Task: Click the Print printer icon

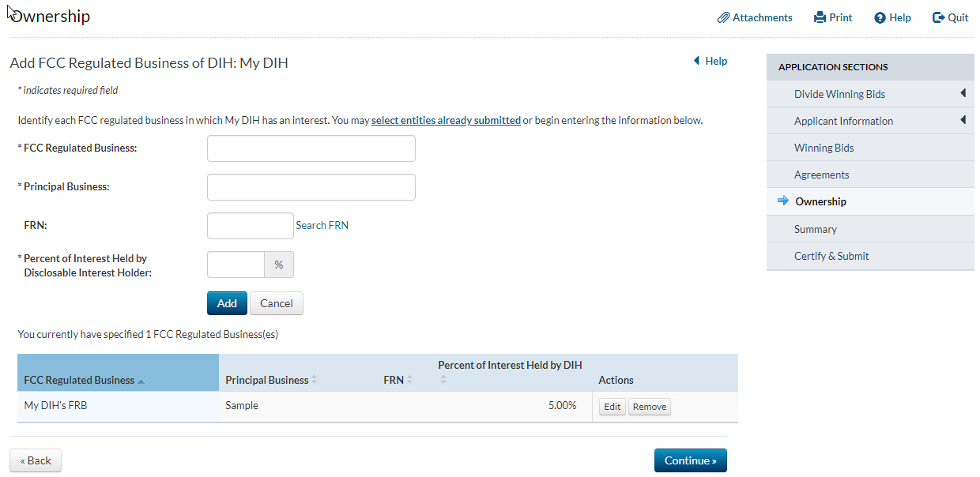Action: [820, 17]
